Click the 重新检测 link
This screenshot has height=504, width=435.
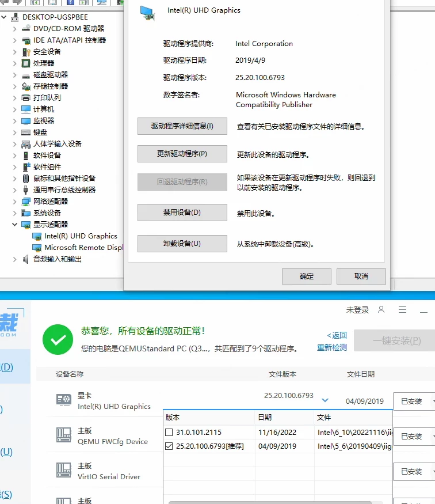[332, 347]
